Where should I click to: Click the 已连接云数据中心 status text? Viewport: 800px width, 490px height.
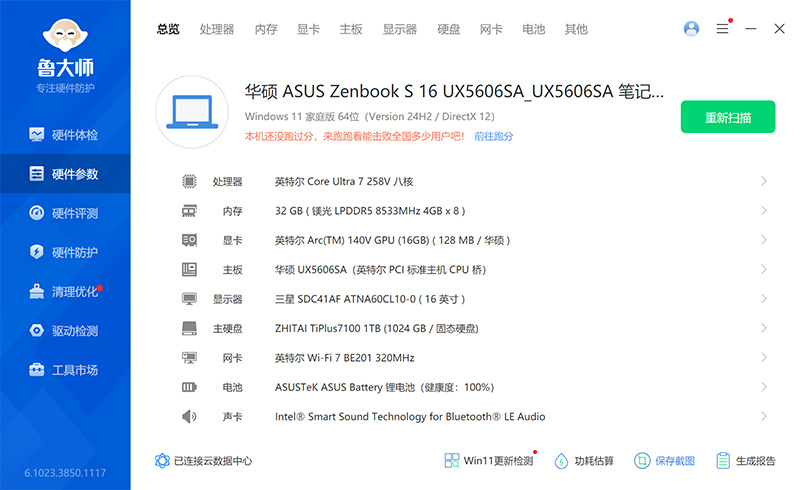pyautogui.click(x=213, y=461)
